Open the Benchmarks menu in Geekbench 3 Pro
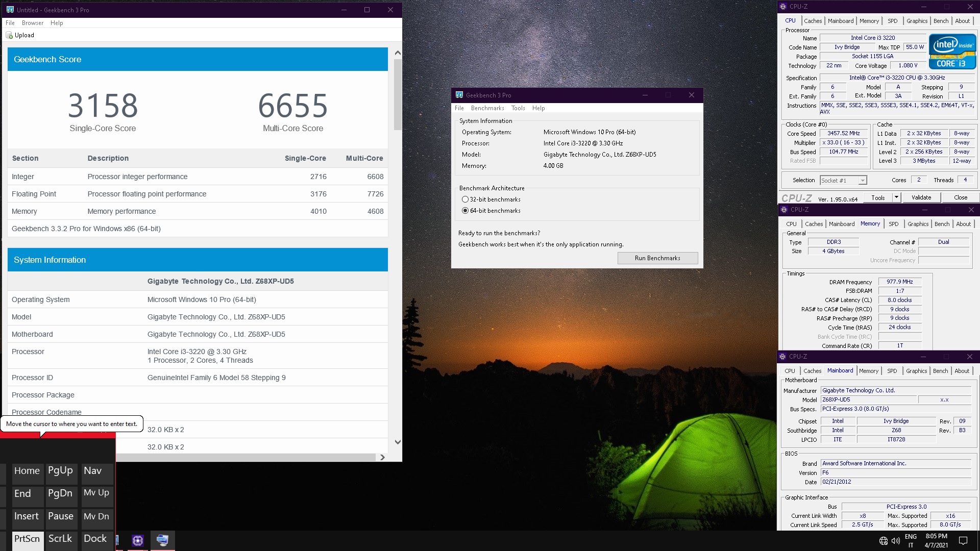This screenshot has height=551, width=980. coord(487,108)
